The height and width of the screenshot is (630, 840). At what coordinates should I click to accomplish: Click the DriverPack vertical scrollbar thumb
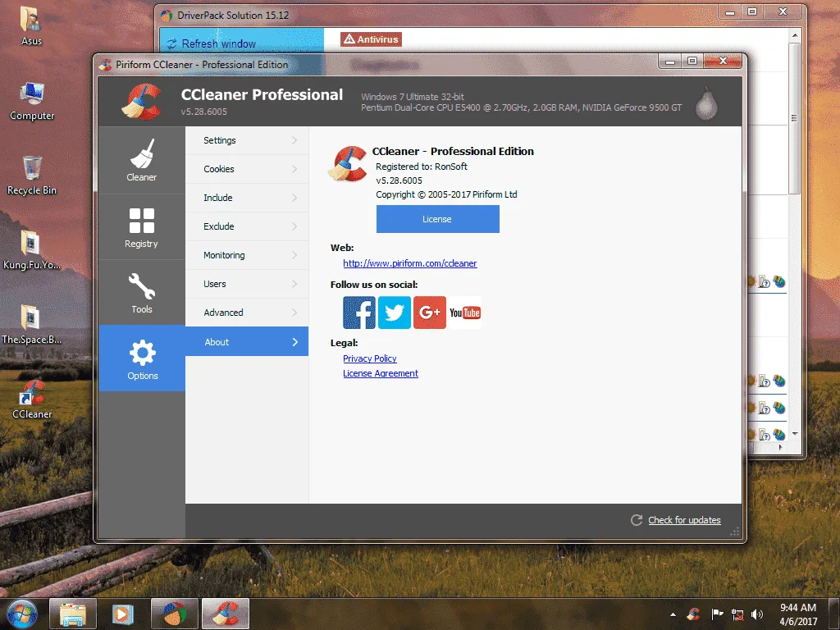(794, 118)
